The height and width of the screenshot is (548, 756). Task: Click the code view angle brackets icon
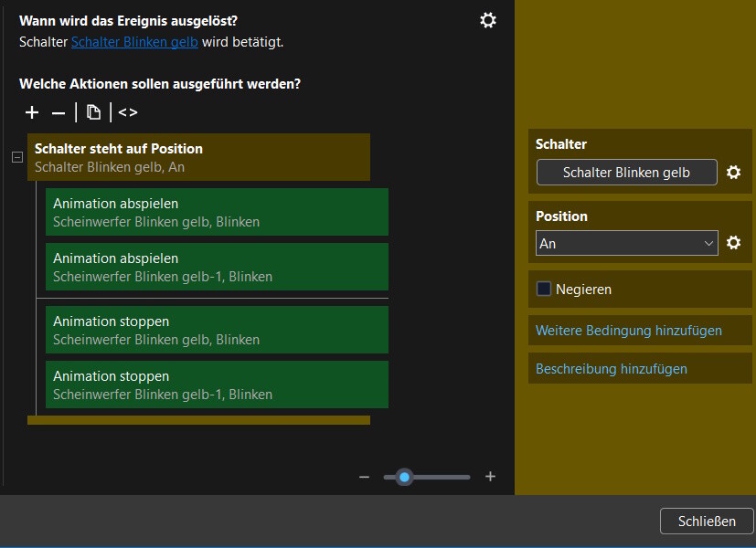point(128,112)
